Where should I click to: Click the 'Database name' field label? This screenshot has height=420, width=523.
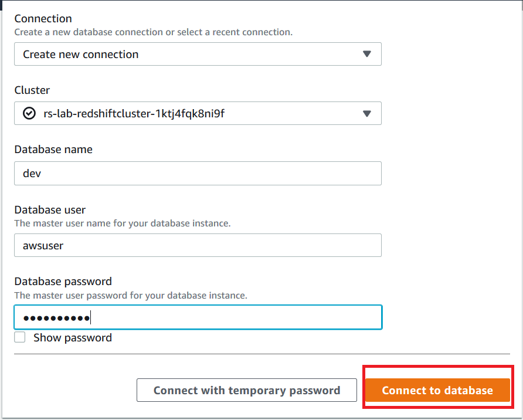coord(53,150)
